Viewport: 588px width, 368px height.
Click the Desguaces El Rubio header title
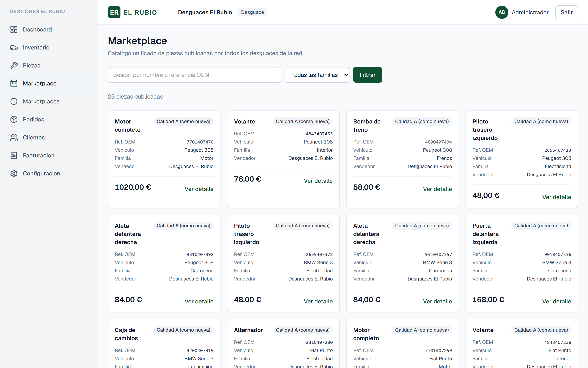[205, 12]
